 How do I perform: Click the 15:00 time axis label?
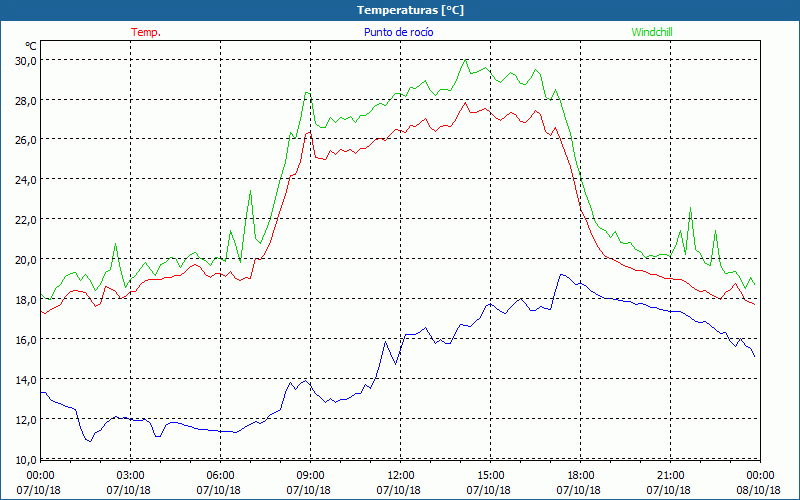pos(490,476)
